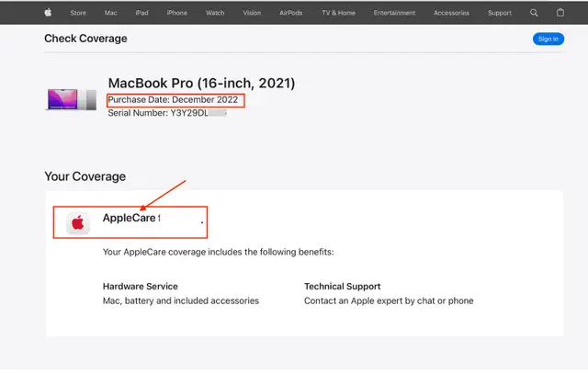Navigate to the Vision section

(x=252, y=13)
